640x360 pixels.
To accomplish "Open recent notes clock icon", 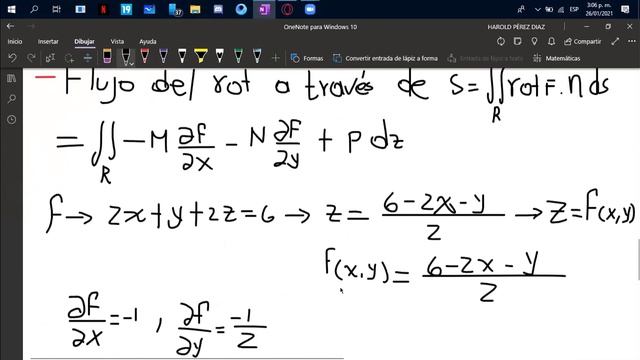I will pos(11,120).
